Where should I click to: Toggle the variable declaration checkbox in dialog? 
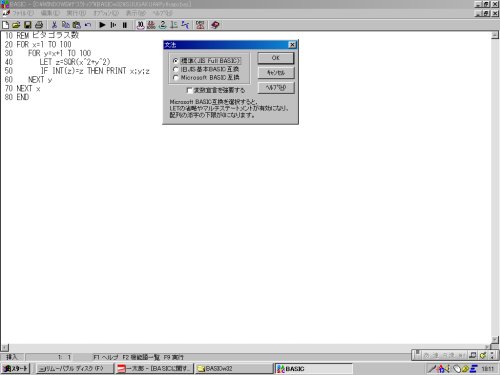189,90
